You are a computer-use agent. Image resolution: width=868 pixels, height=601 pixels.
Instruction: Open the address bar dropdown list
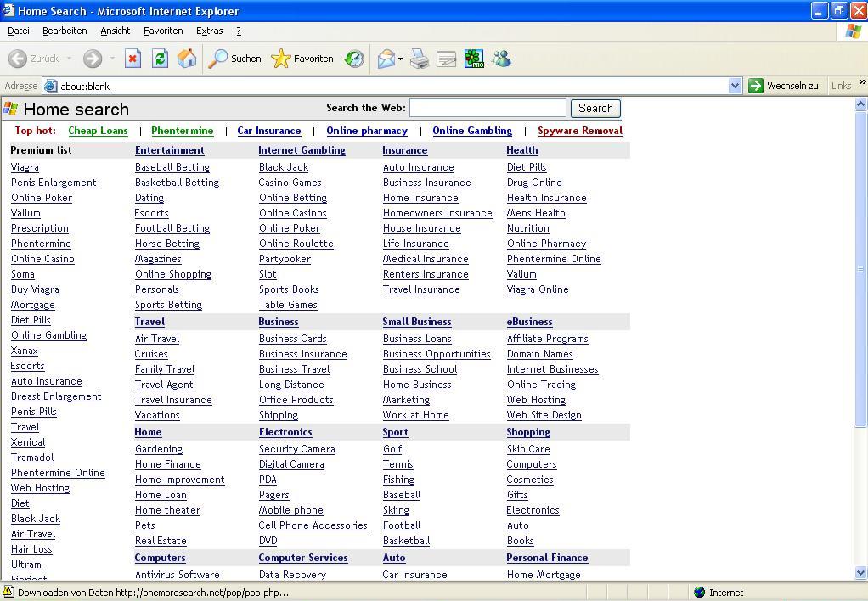pos(735,86)
